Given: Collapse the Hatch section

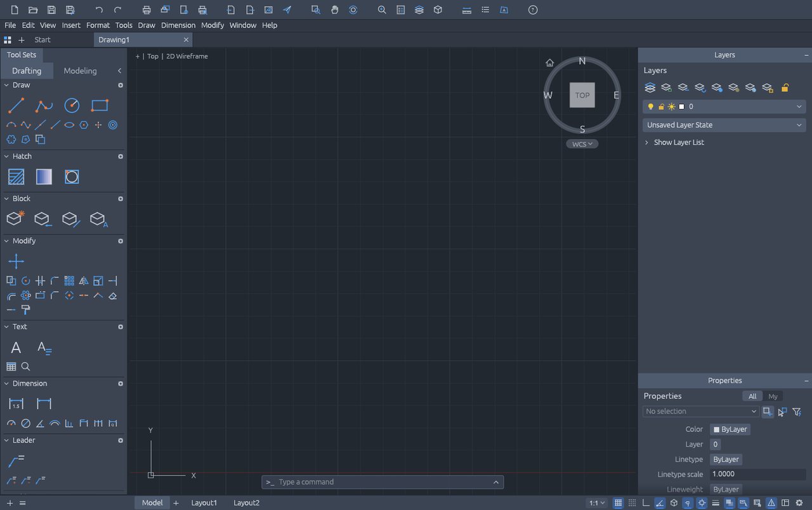Looking at the screenshot, I should coord(7,156).
